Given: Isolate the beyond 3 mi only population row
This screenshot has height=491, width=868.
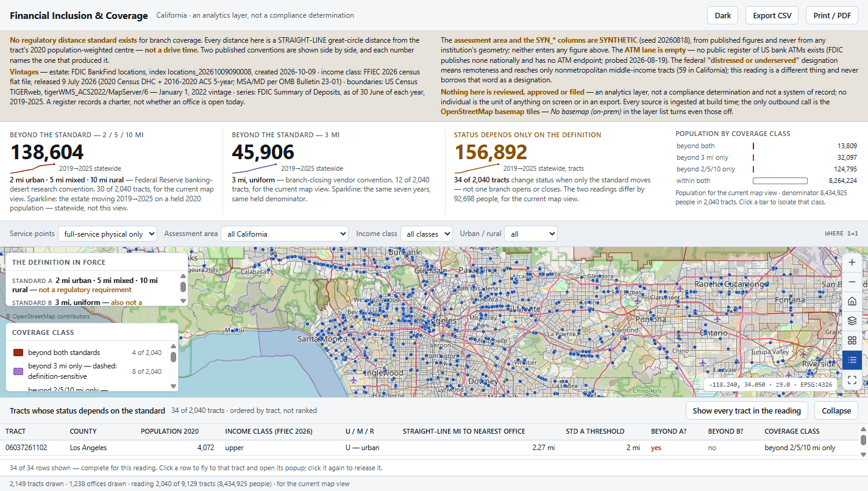Looking at the screenshot, I should [767, 157].
